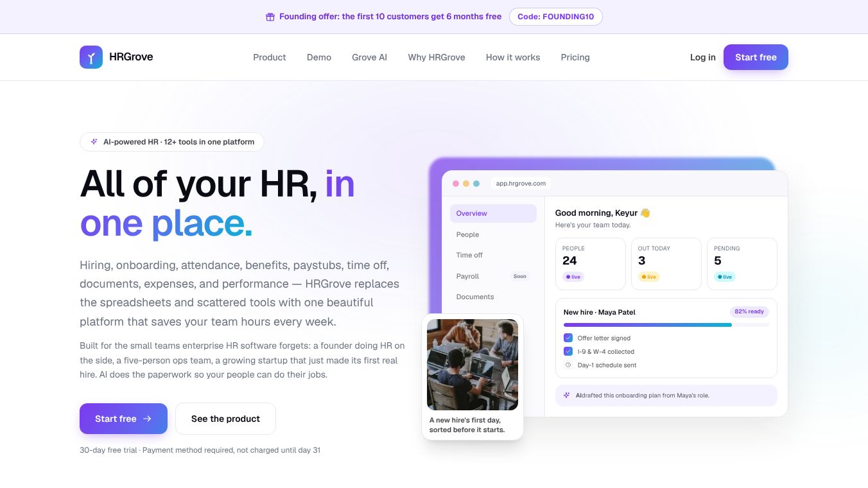
Task: Click the HRGrove brand name text
Action: tap(131, 57)
